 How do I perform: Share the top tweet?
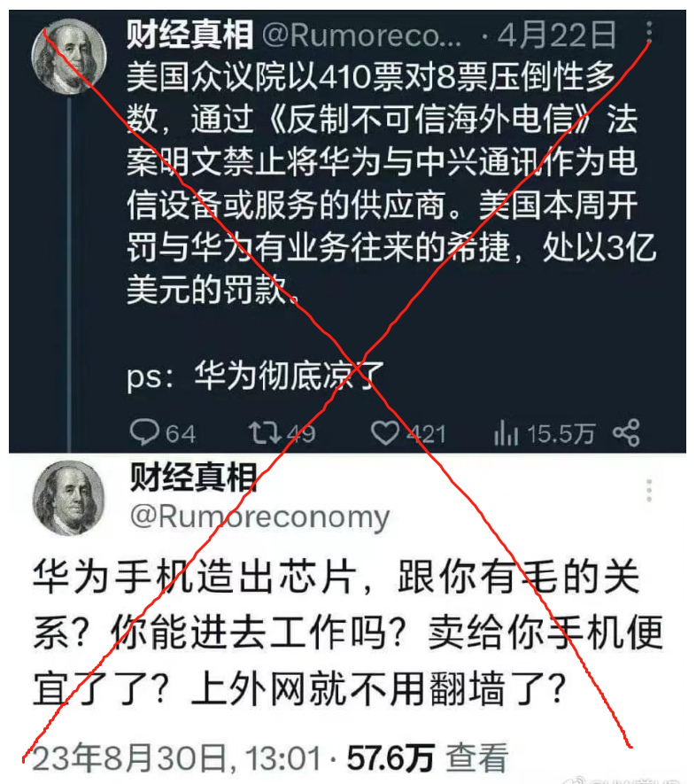tap(627, 433)
